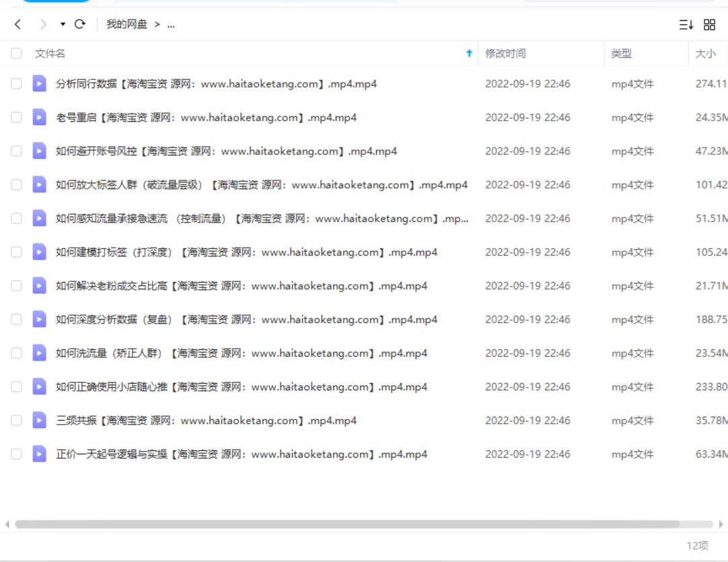This screenshot has height=562, width=728.
Task: Click the 12项 item count
Action: point(697,546)
